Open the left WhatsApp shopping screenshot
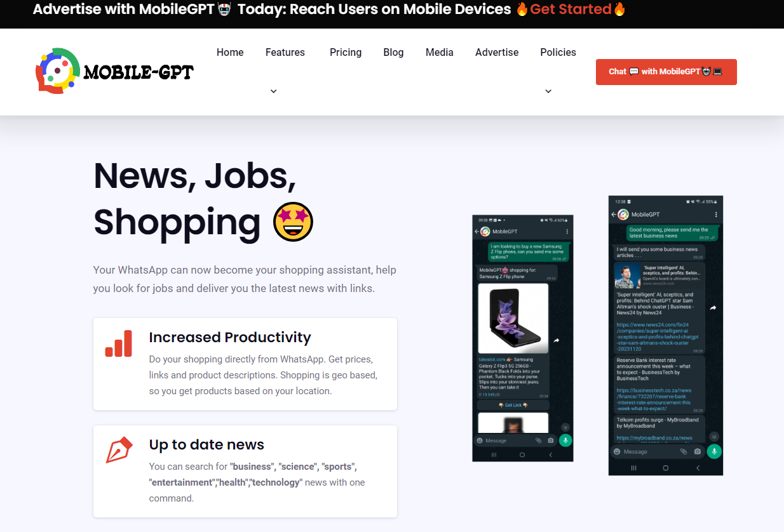This screenshot has height=532, width=784. [523, 338]
